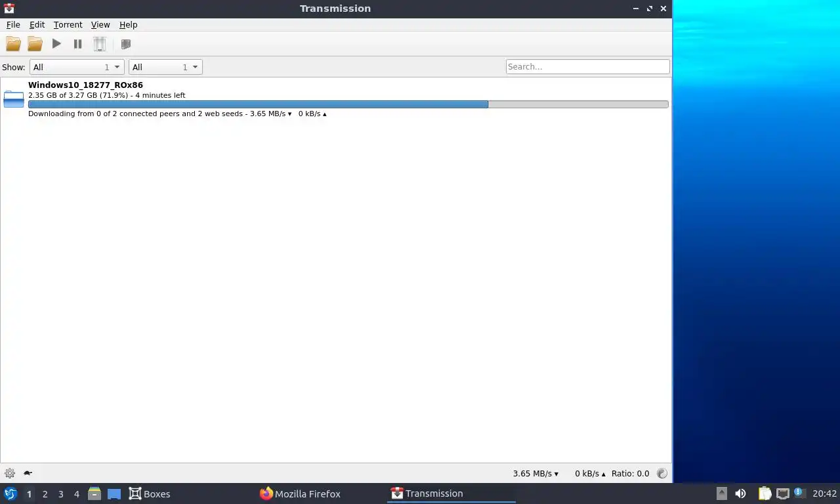This screenshot has height=504, width=840.
Task: Remove torrent with the trash can icon
Action: [99, 44]
